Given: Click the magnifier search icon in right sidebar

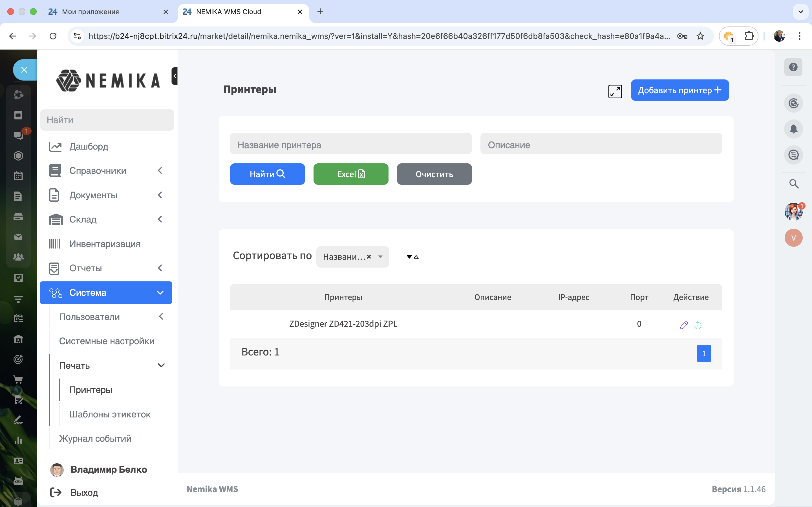Looking at the screenshot, I should [x=794, y=184].
